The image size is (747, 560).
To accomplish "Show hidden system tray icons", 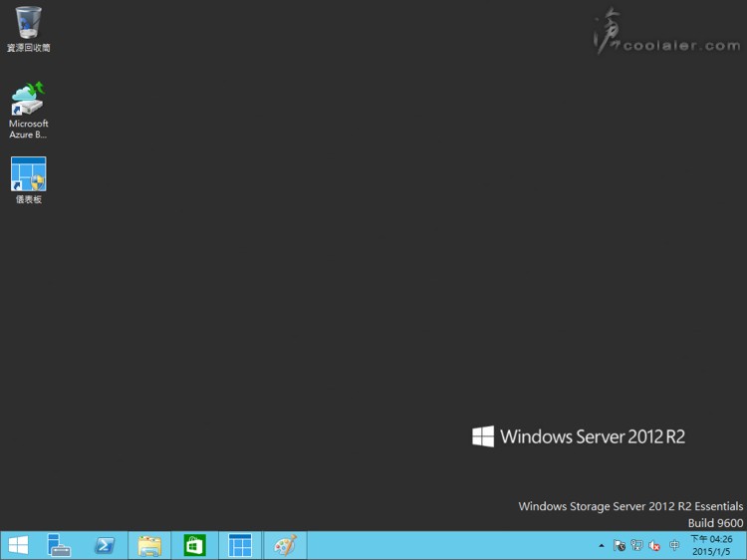I will pyautogui.click(x=602, y=546).
